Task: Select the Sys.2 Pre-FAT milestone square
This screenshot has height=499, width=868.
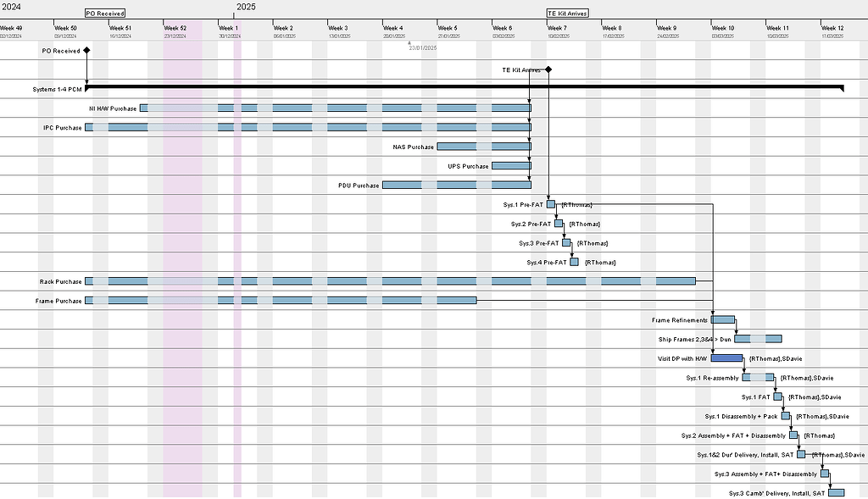Action: [559, 223]
